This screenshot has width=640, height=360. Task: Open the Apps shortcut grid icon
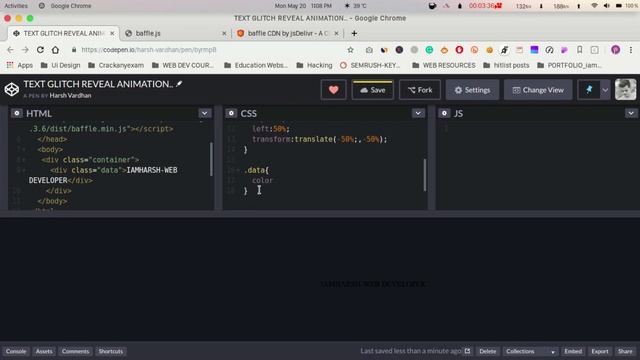(x=10, y=65)
